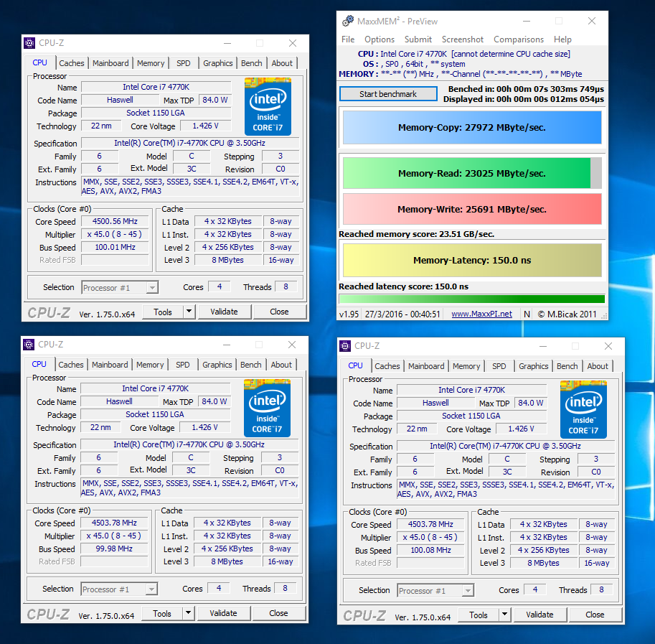Click Validate button in top-left CPU-Z
Screen dimensions: 655x644
point(225,312)
